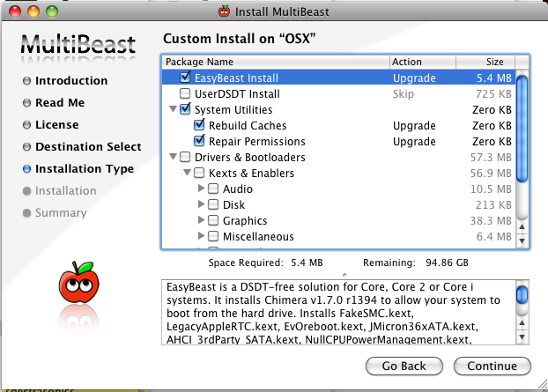Expand the Disk group

[x=201, y=204]
